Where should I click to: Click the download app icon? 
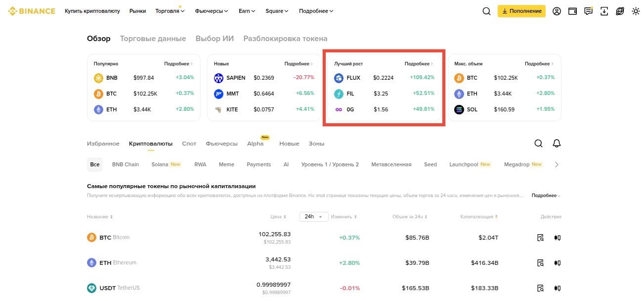[x=604, y=11]
